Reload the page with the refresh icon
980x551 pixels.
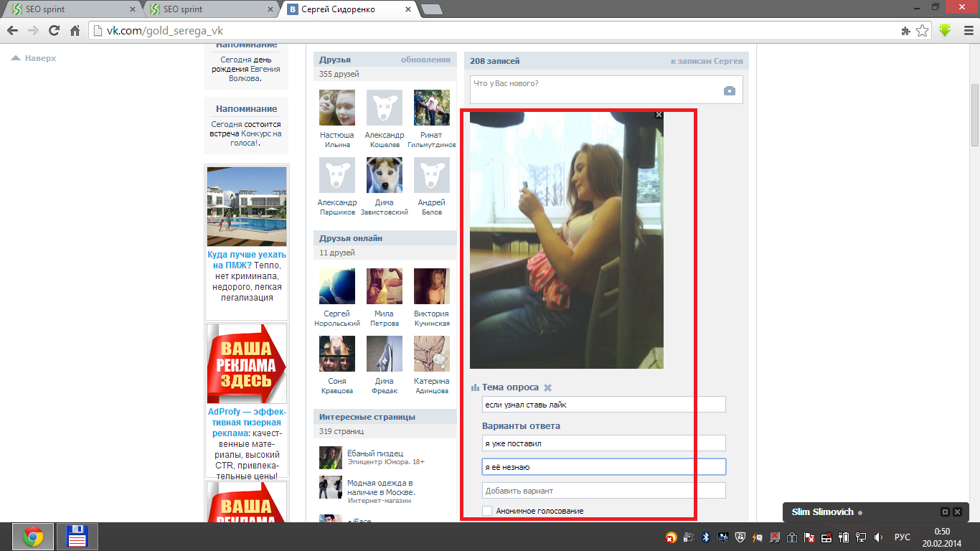[54, 31]
